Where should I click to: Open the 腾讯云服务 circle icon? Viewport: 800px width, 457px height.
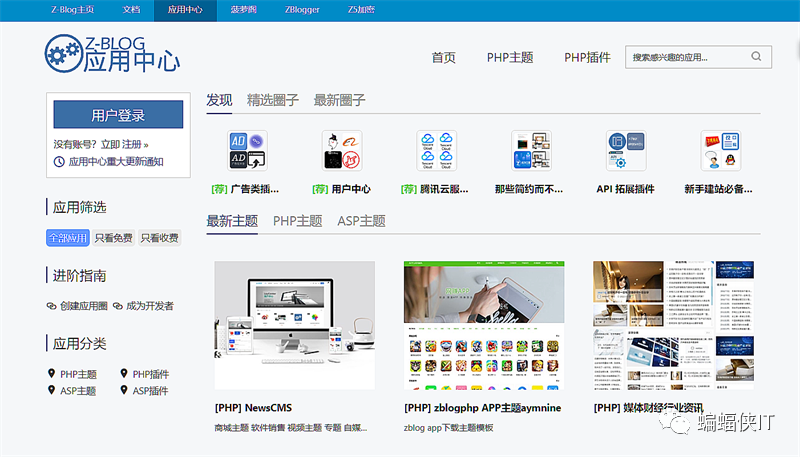(x=437, y=150)
